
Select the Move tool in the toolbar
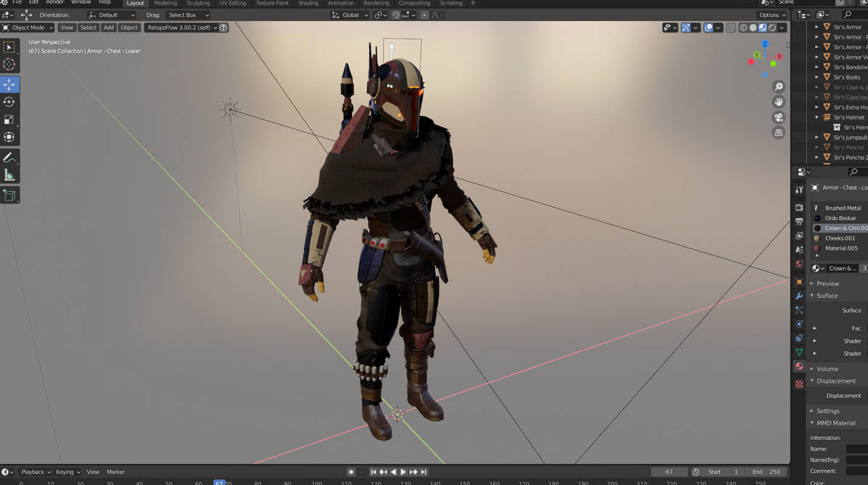pos(9,84)
